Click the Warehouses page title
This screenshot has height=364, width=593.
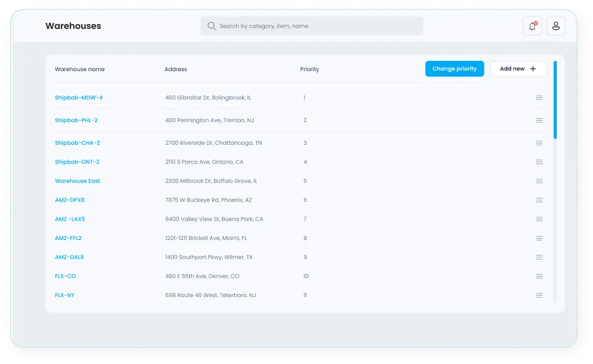(x=73, y=25)
